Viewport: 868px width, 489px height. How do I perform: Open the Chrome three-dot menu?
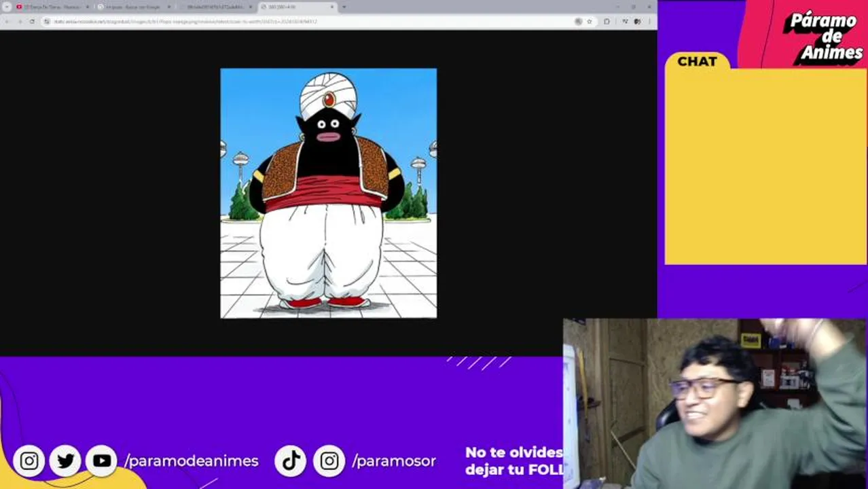(649, 21)
